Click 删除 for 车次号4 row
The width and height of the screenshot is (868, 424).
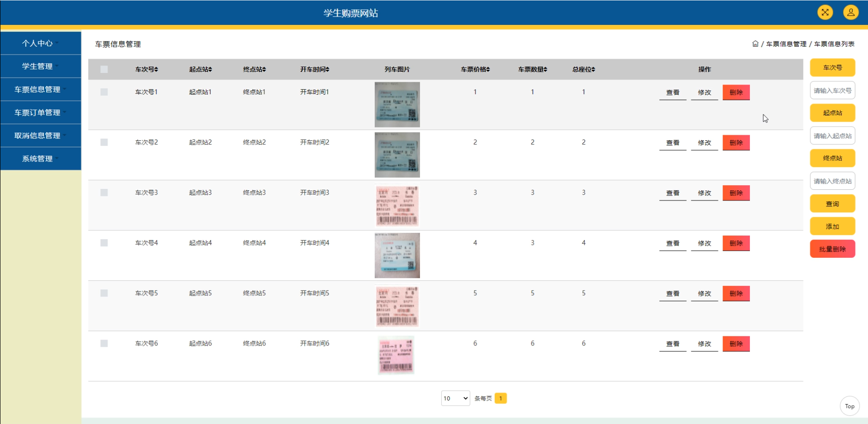pos(736,243)
